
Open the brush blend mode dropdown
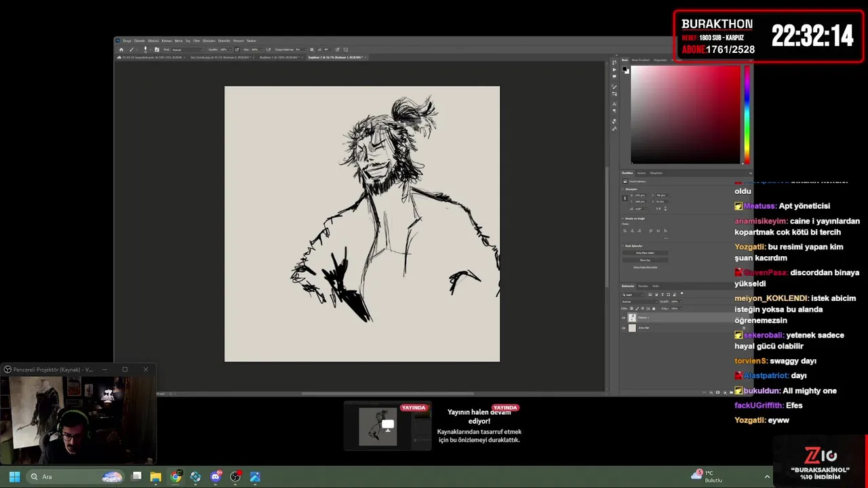pos(187,50)
